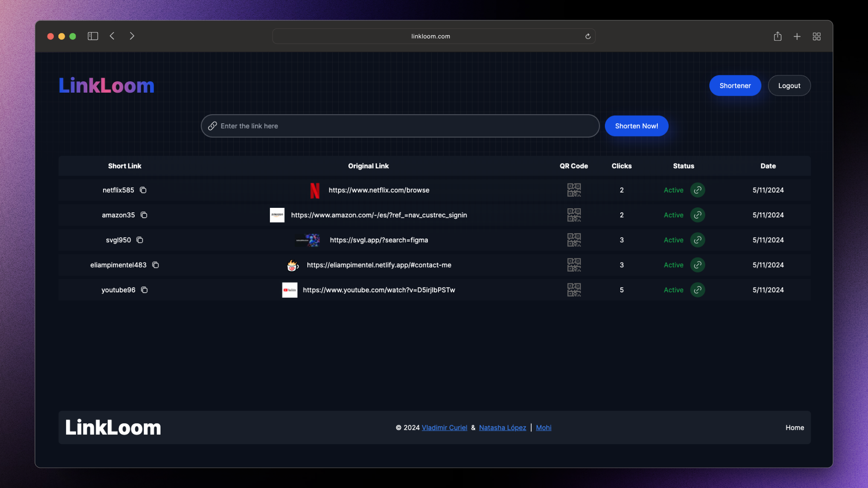Click the green link status icon for amazon35
868x488 pixels.
point(698,215)
